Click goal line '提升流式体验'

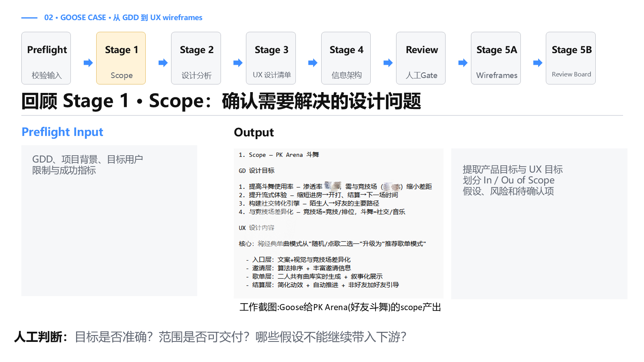pyautogui.click(x=318, y=195)
